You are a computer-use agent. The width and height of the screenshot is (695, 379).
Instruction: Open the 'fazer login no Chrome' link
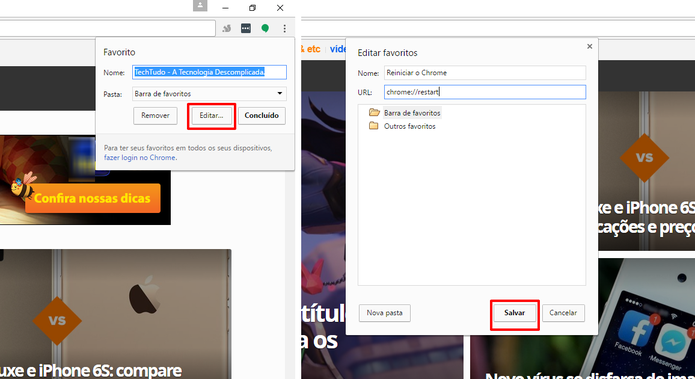(x=140, y=157)
